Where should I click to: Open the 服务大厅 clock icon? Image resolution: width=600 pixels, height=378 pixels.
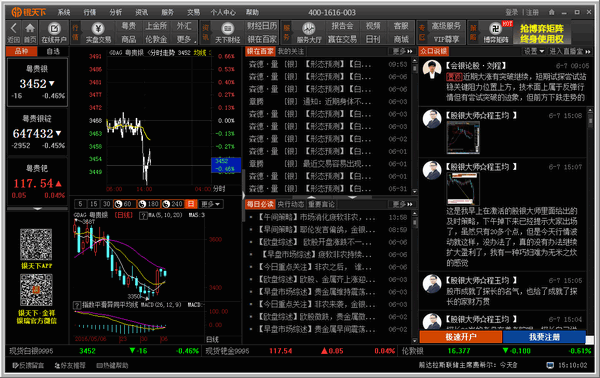click(x=308, y=32)
